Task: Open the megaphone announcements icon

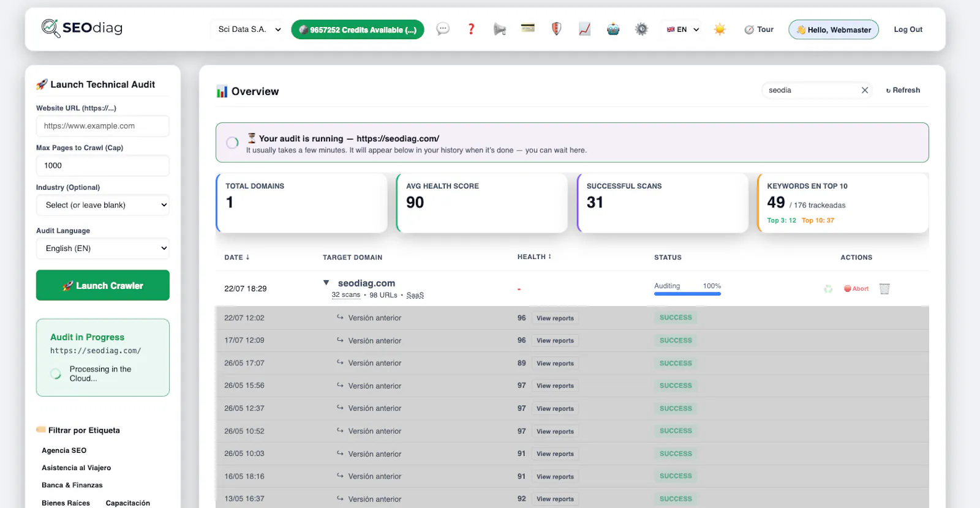Action: [x=500, y=29]
